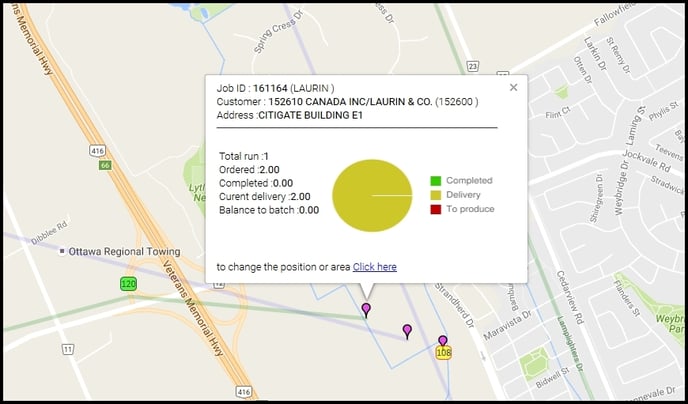Select the pink marker above route 108
Image resolution: width=688 pixels, height=404 pixels.
(443, 341)
